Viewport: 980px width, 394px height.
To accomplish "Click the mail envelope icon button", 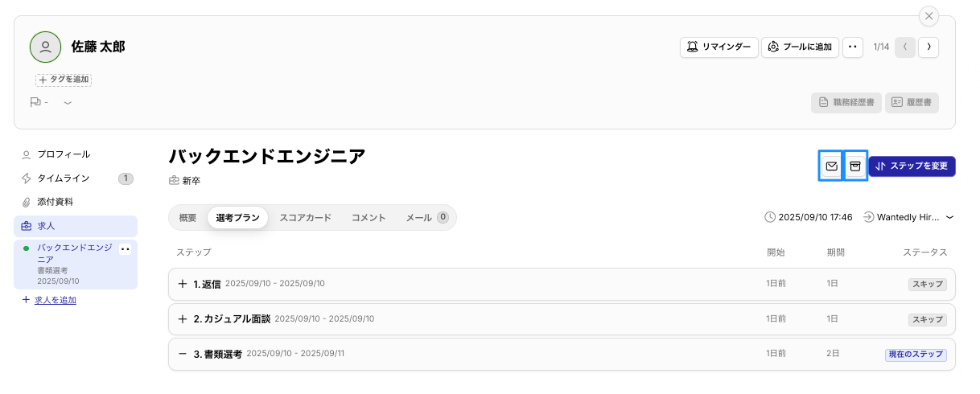I will [x=831, y=166].
